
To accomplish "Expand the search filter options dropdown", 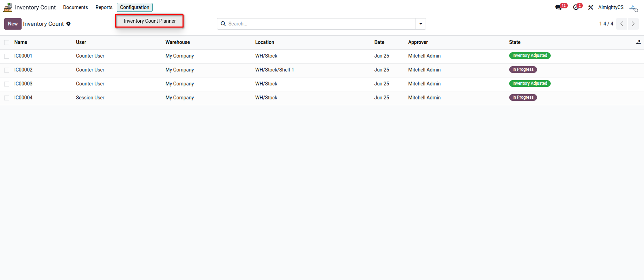I will [421, 24].
